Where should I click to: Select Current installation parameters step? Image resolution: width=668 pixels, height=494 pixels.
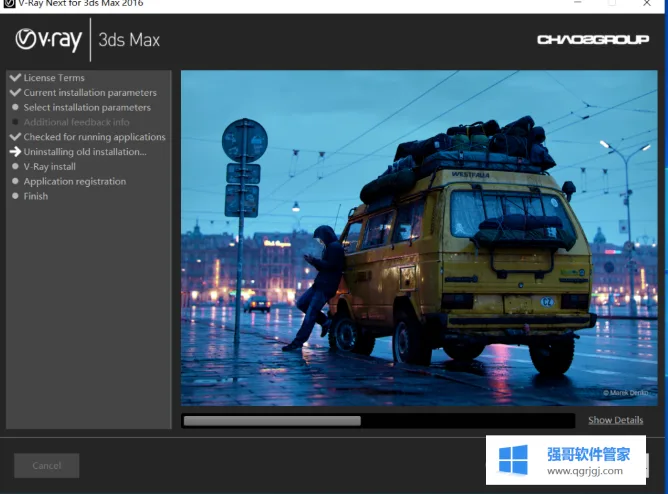pos(90,92)
